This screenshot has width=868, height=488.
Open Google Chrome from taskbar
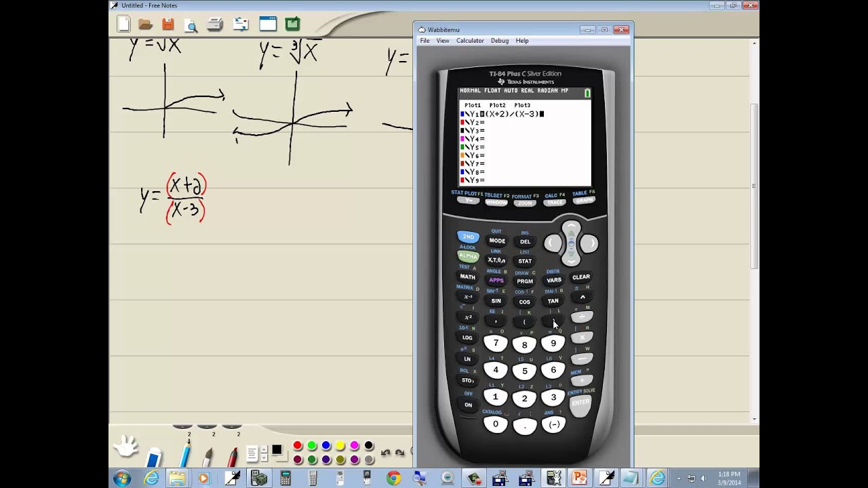click(393, 479)
